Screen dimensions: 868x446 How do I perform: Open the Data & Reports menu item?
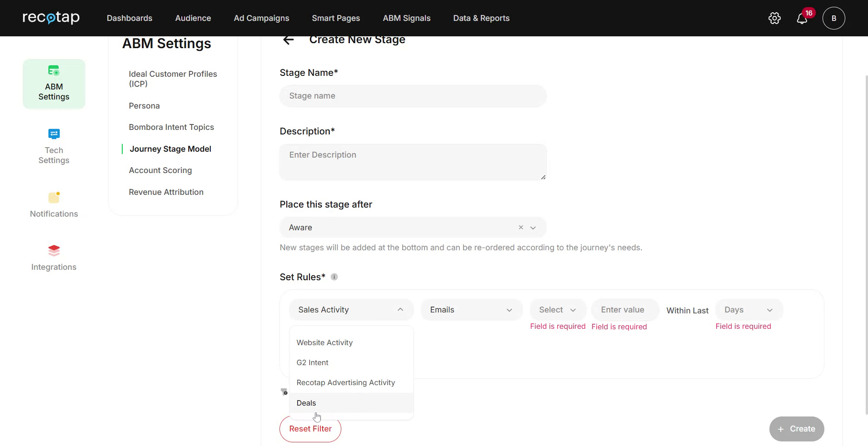tap(481, 18)
